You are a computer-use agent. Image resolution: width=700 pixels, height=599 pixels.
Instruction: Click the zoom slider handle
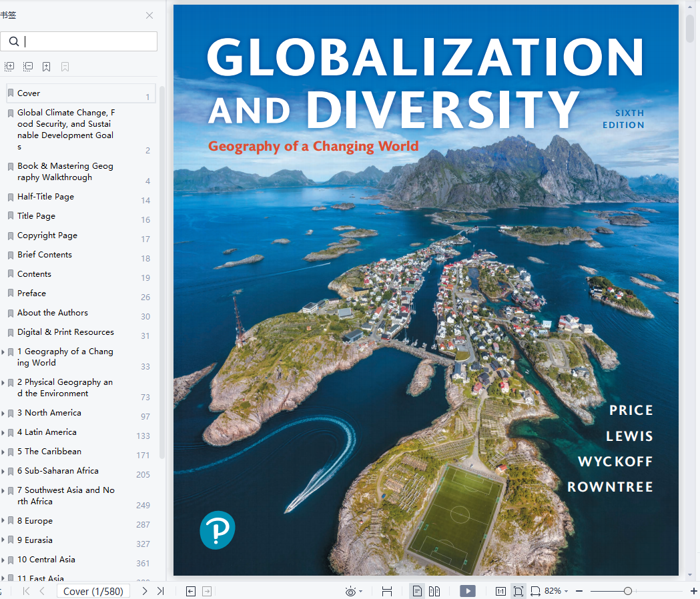click(x=628, y=591)
